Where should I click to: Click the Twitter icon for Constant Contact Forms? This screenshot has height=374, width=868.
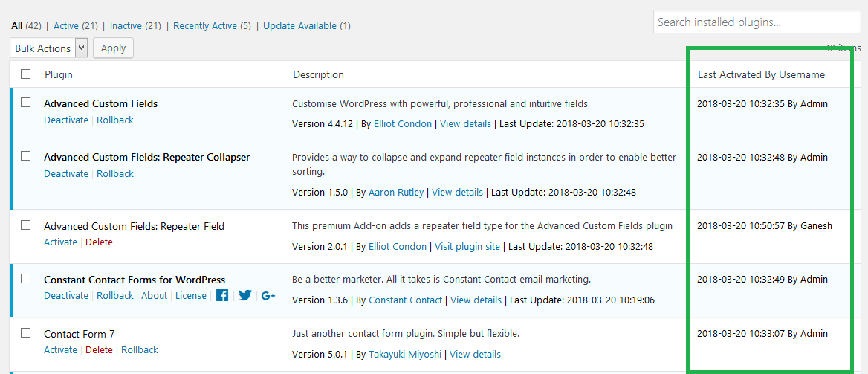pyautogui.click(x=245, y=295)
